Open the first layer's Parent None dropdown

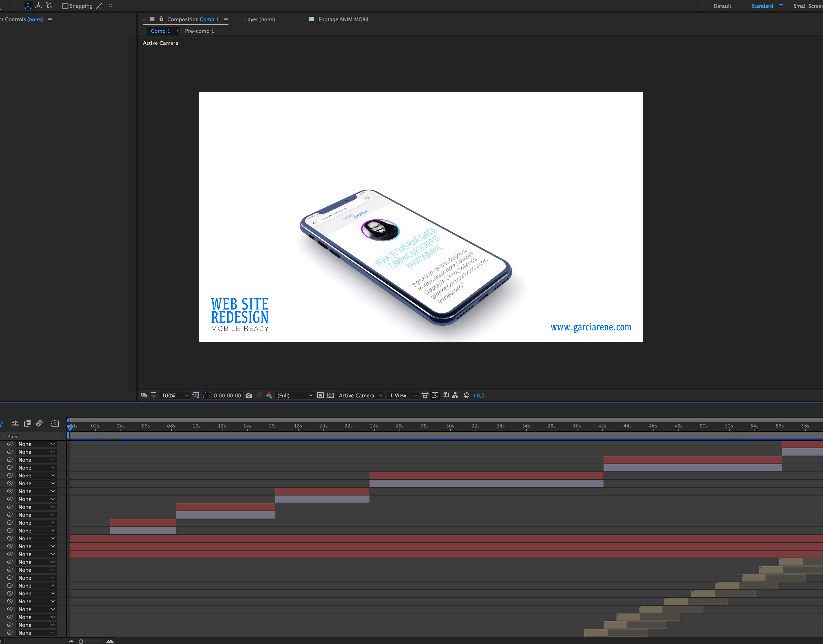[x=37, y=444]
